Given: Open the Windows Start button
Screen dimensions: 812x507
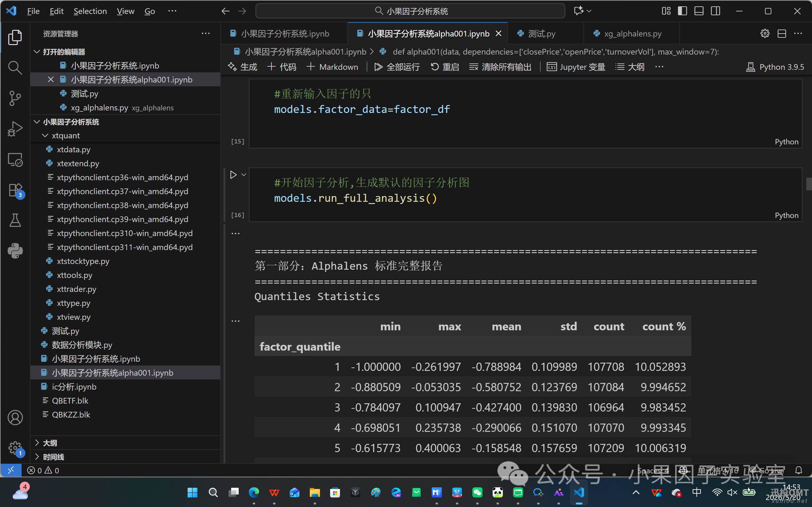Looking at the screenshot, I should (x=192, y=492).
